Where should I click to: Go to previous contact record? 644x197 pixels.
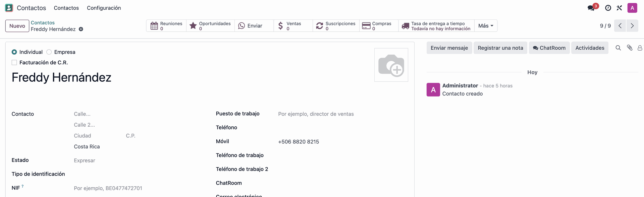tap(620, 26)
